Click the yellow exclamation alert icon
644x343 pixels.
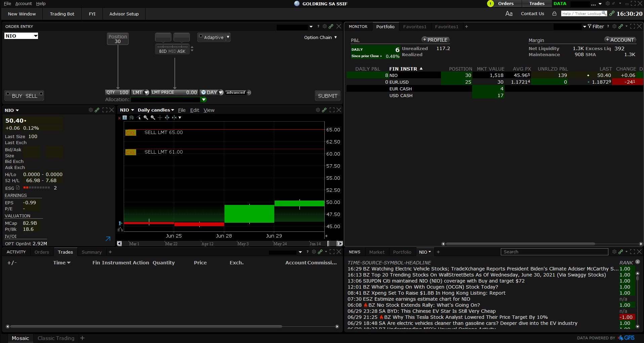(490, 4)
